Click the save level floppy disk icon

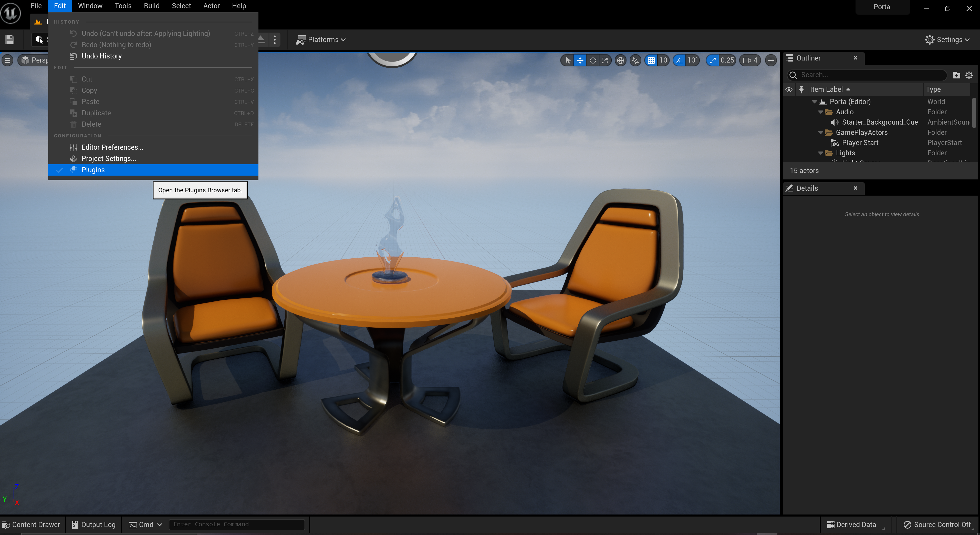point(10,39)
